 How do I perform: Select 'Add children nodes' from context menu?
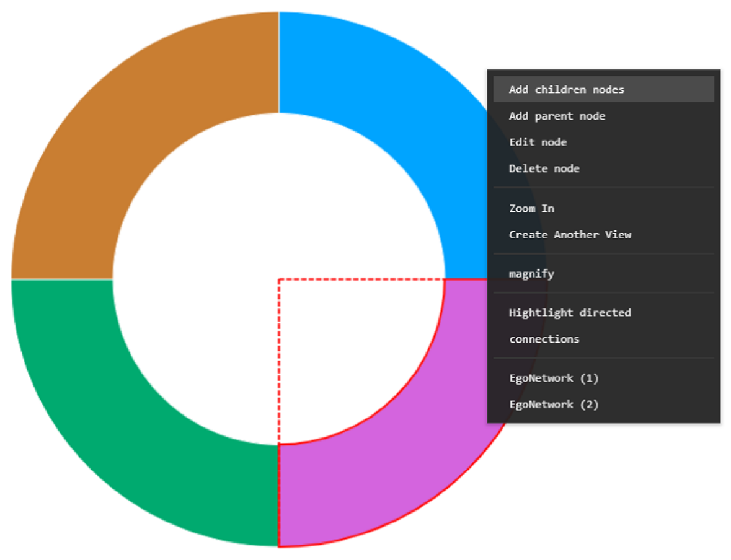pos(566,90)
